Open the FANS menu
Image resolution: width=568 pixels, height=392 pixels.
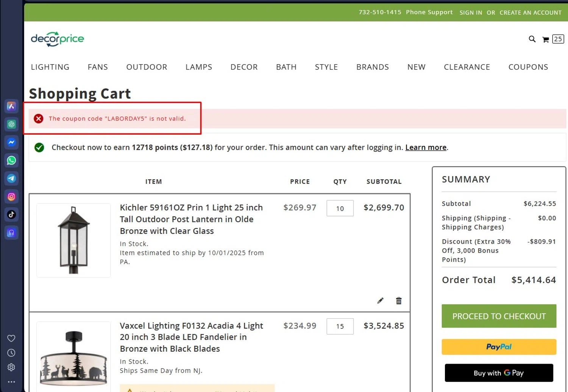coord(98,67)
